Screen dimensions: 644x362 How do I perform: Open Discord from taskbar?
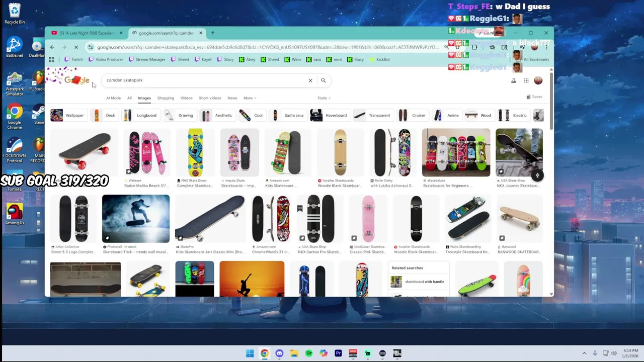click(x=280, y=353)
